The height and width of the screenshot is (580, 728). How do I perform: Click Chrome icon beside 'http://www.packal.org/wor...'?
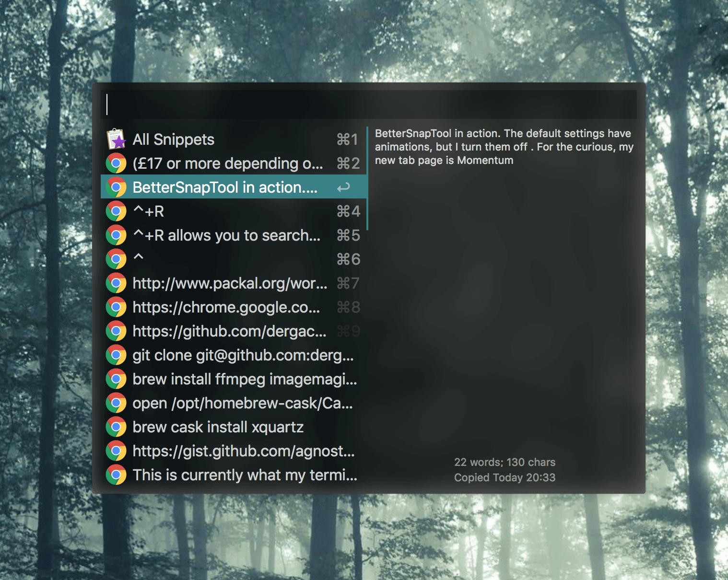tap(116, 283)
